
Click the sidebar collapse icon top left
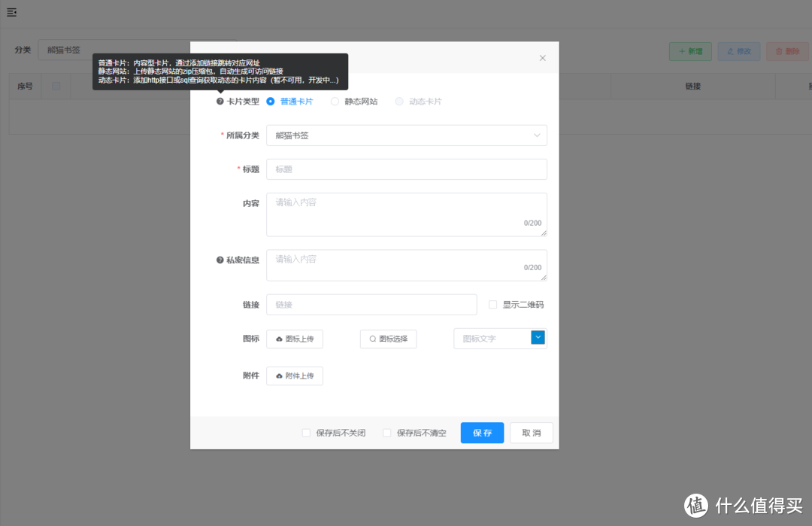(x=11, y=11)
